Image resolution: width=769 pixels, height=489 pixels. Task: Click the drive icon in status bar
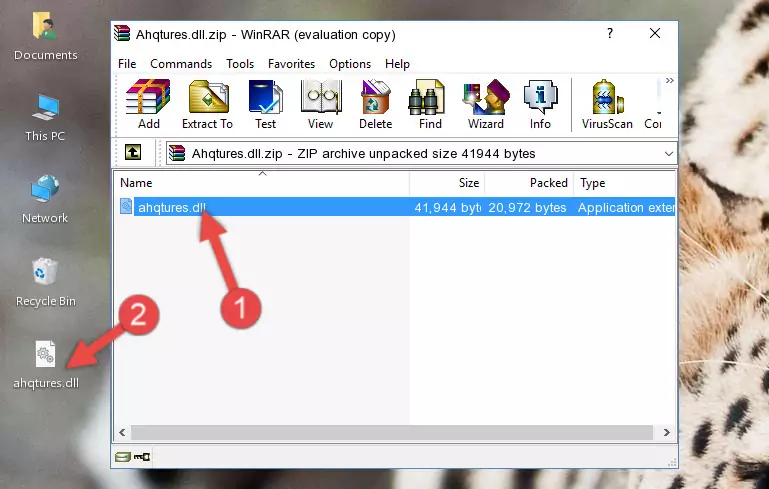tap(123, 457)
